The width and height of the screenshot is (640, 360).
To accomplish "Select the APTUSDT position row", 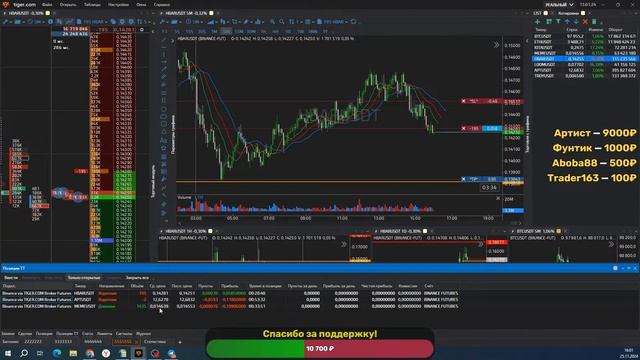I will 230,300.
